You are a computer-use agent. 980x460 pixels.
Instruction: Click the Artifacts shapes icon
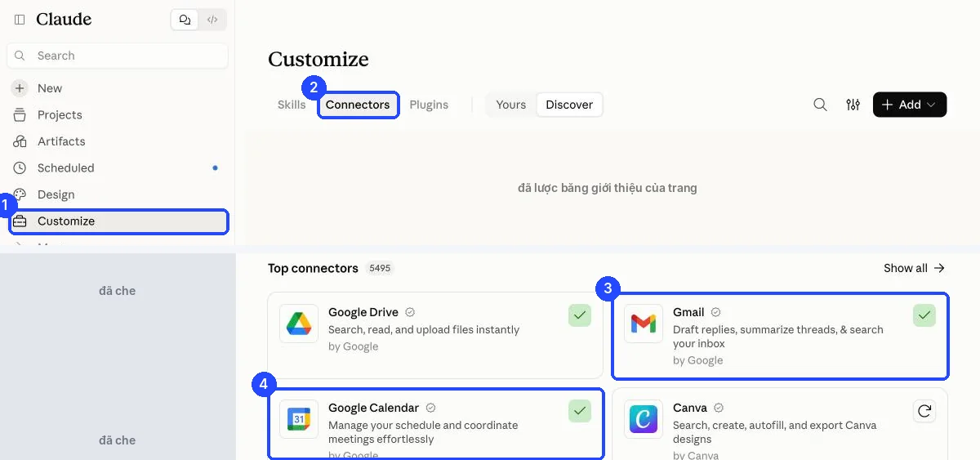[x=20, y=141]
